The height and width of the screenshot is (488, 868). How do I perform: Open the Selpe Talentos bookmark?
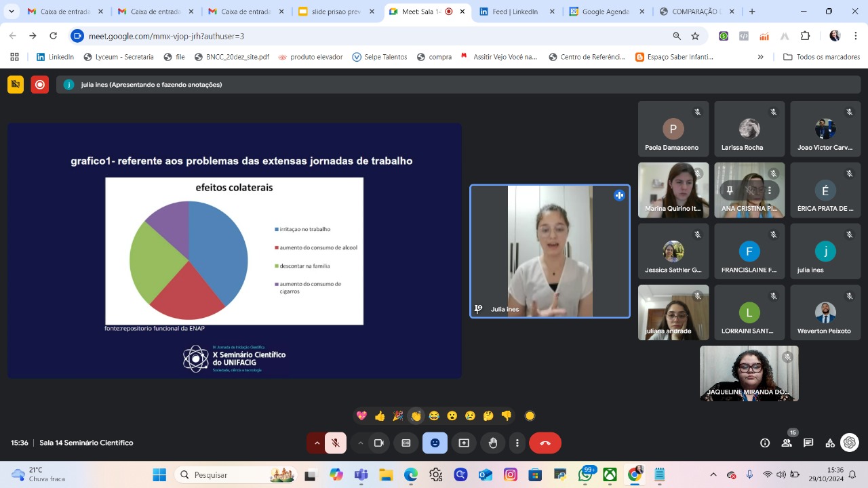(379, 57)
